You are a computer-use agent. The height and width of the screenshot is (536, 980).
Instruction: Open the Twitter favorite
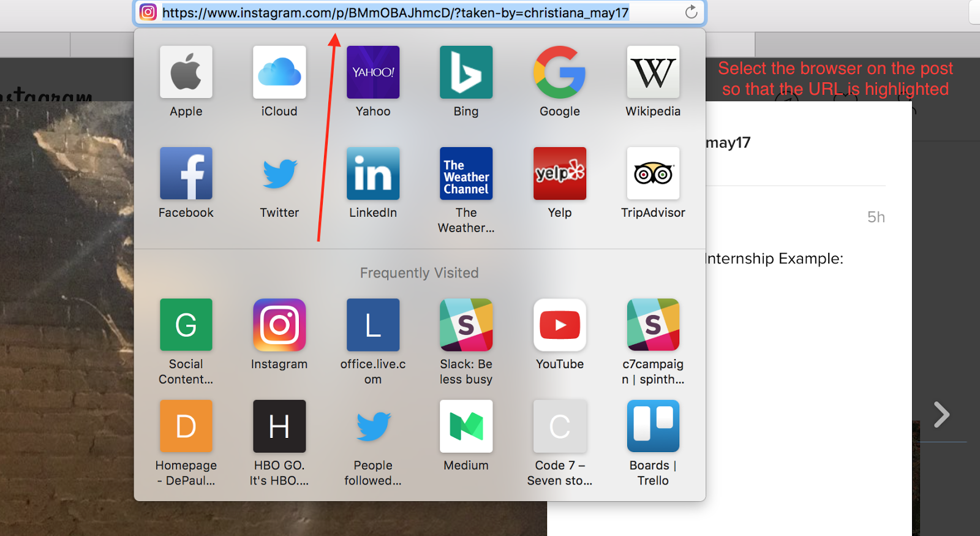click(279, 173)
